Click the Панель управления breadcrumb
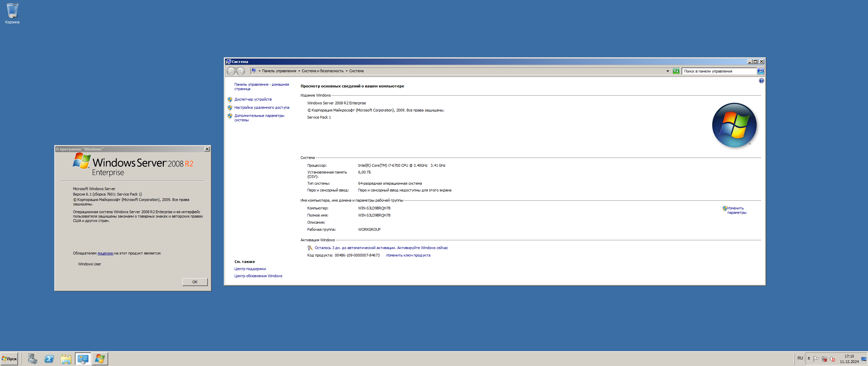 tap(279, 71)
